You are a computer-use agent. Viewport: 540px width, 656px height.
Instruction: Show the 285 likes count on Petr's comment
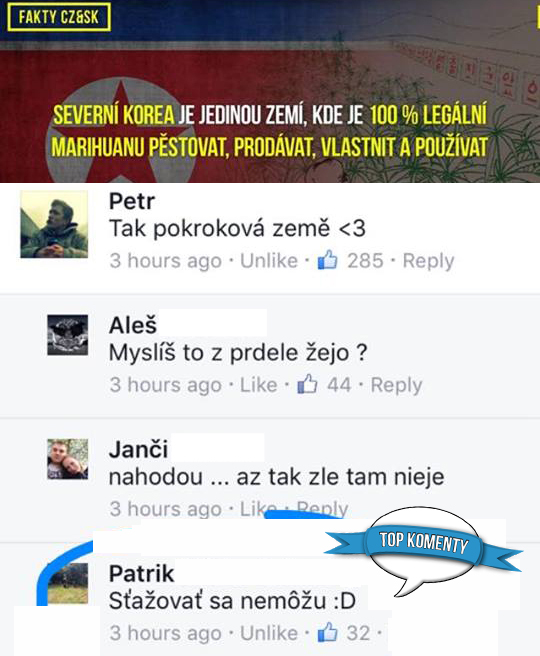click(365, 261)
